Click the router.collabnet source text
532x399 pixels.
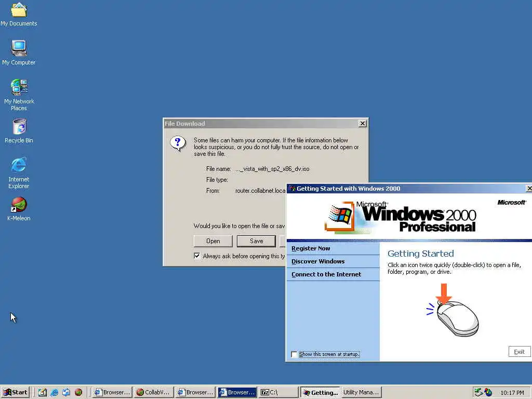coord(260,191)
